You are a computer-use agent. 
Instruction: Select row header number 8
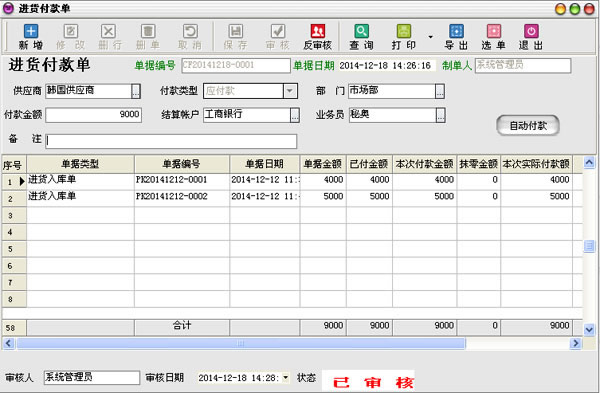click(x=14, y=299)
